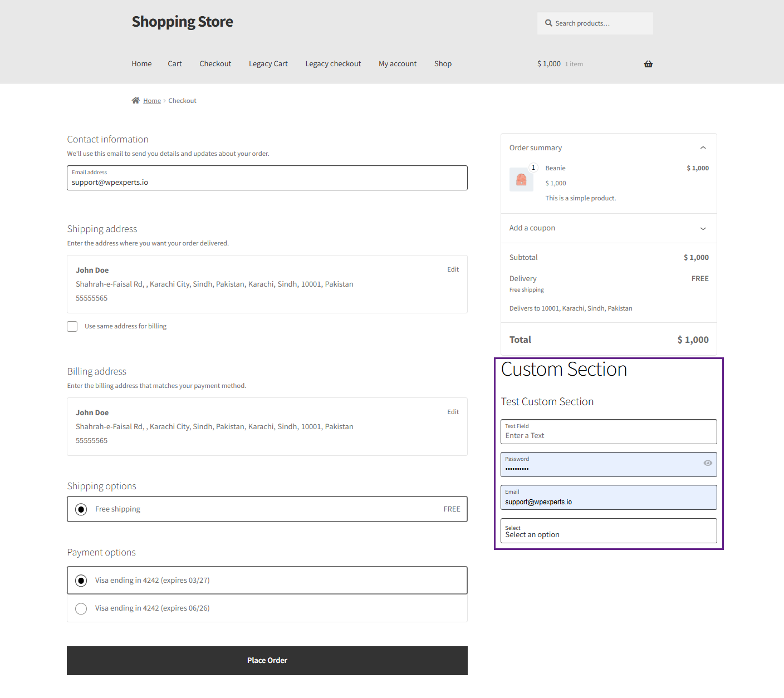Go to My account page
784x698 pixels.
pos(398,64)
